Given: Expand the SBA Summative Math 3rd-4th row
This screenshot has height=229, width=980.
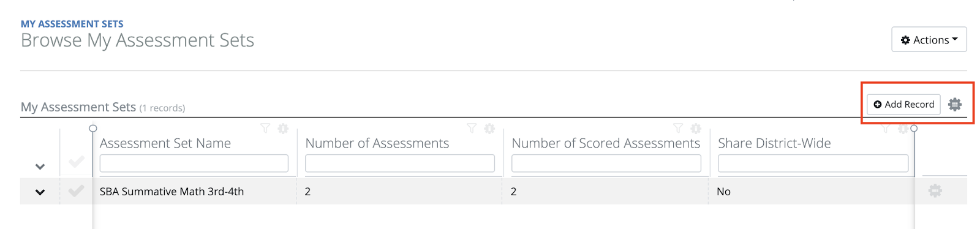Looking at the screenshot, I should point(40,192).
